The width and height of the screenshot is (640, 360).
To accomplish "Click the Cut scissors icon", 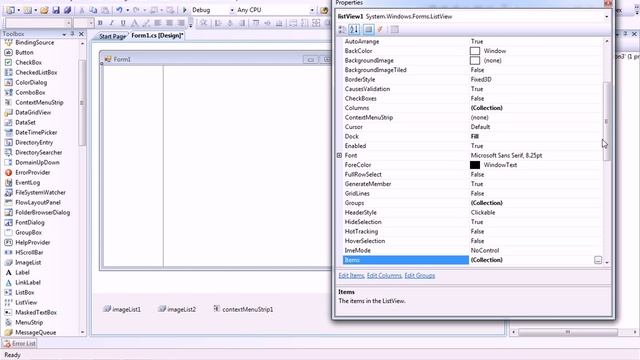I will pyautogui.click(x=82, y=10).
